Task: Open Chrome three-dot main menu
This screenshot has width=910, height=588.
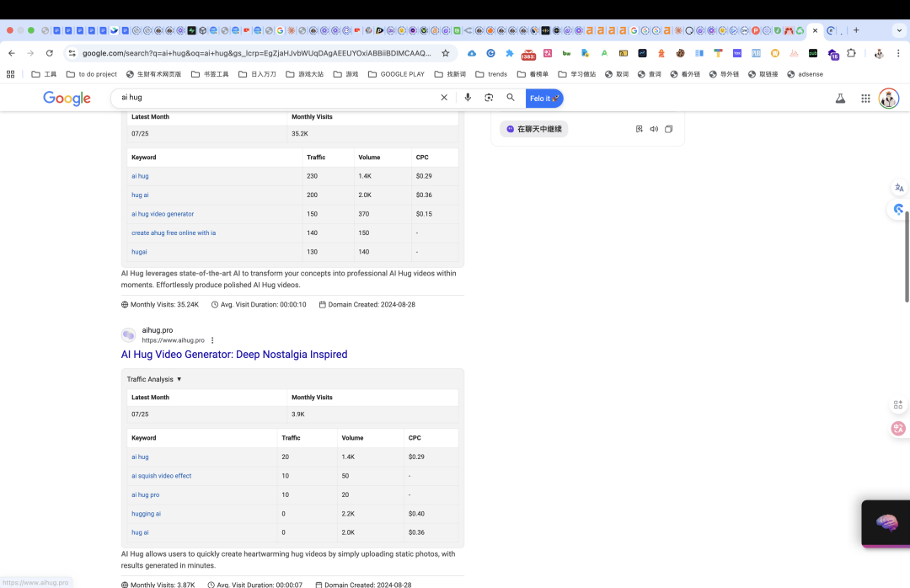Action: click(898, 53)
